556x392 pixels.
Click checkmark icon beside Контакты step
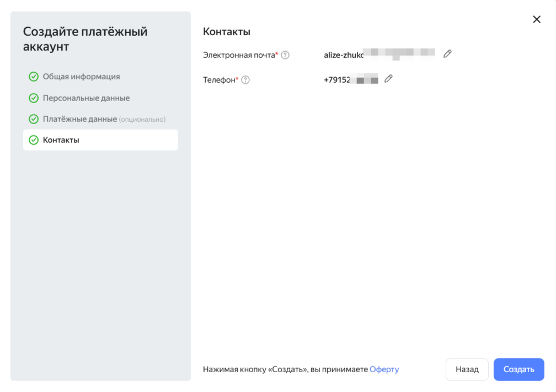(34, 140)
